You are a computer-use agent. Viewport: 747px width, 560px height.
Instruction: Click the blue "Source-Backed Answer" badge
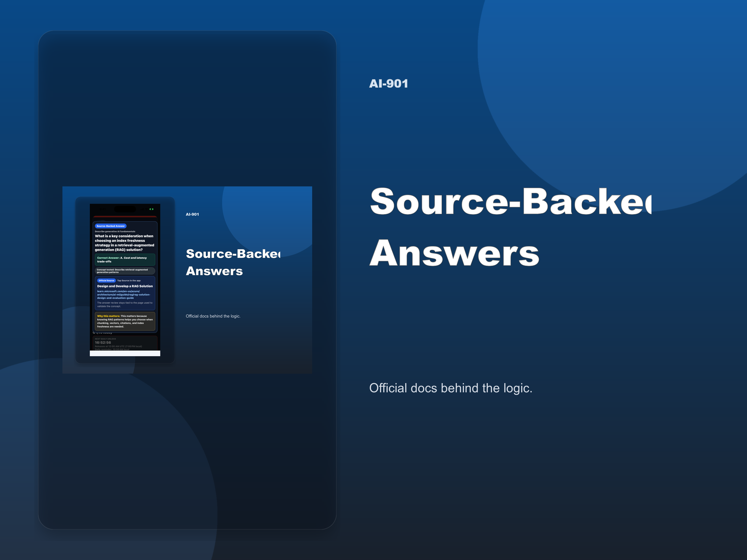pyautogui.click(x=111, y=226)
